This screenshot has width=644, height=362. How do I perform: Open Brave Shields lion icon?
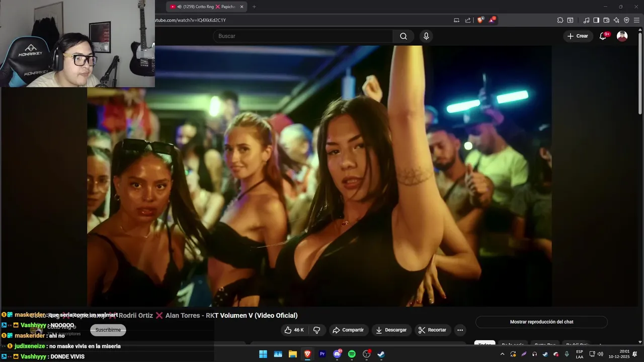pos(480,20)
